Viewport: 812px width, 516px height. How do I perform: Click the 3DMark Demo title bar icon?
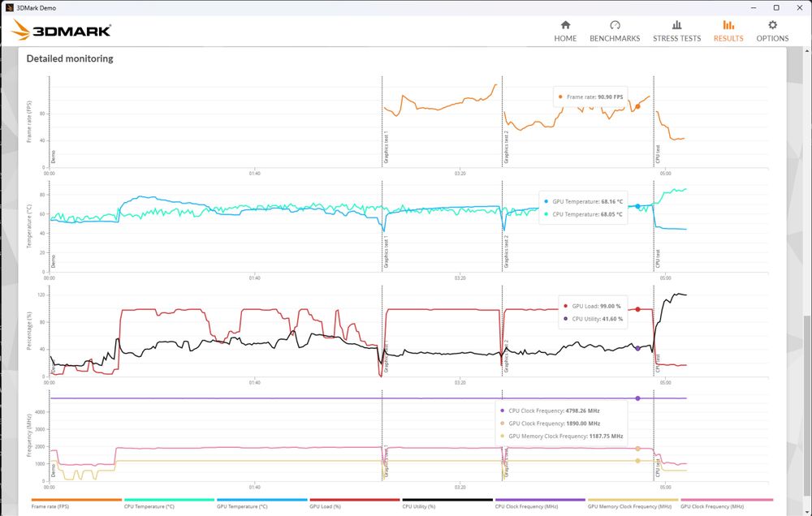[9, 8]
